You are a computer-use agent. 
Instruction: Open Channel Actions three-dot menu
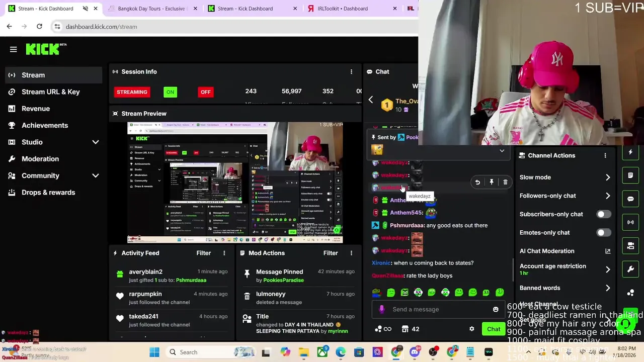click(x=605, y=155)
